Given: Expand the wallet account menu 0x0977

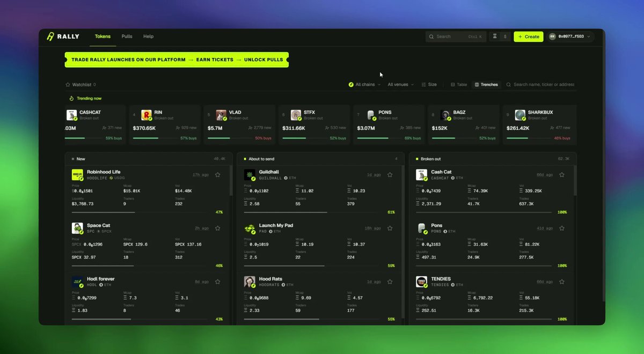Looking at the screenshot, I should point(570,36).
